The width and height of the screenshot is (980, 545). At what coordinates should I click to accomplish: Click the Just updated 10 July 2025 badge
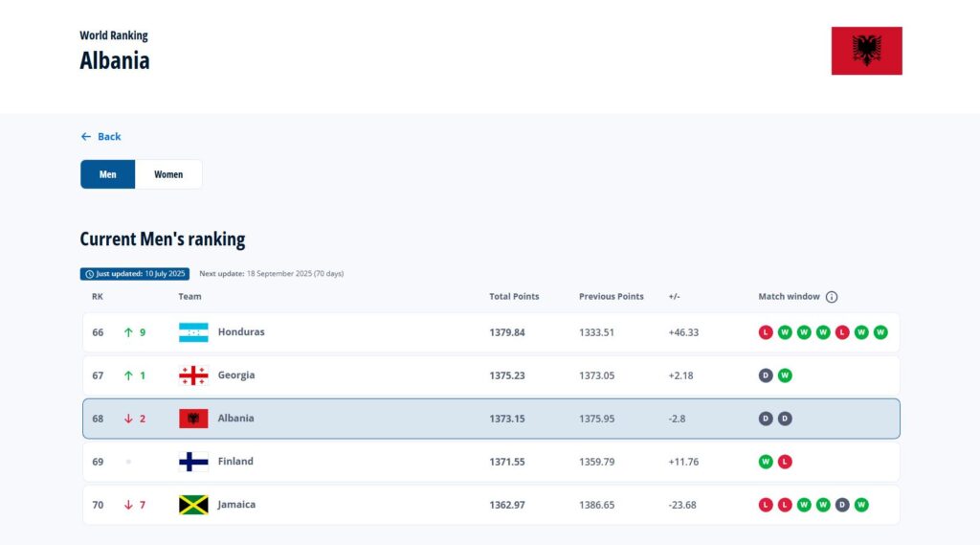point(135,274)
